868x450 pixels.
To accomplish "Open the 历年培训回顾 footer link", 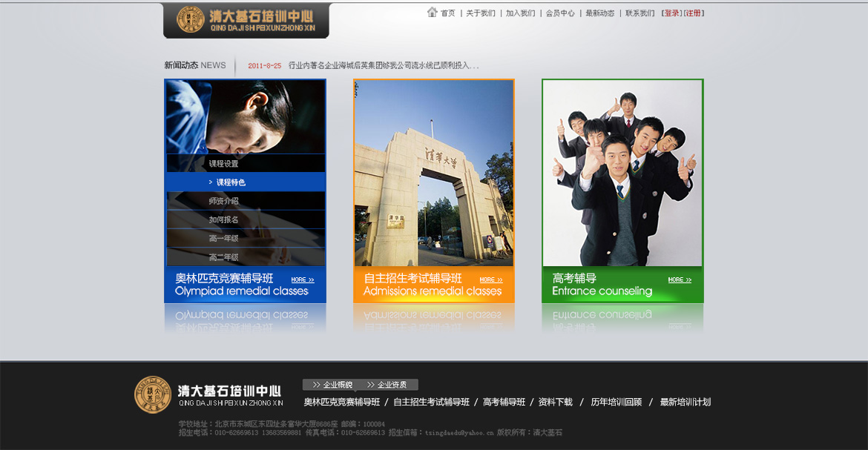I will (617, 403).
